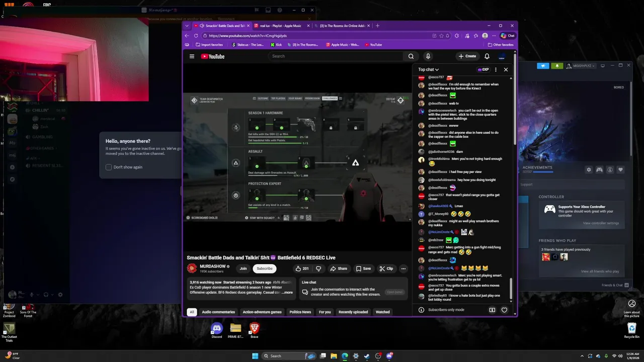This screenshot has height=362, width=644.
Task: Select Audio commentaries filter chip
Action: (218, 312)
